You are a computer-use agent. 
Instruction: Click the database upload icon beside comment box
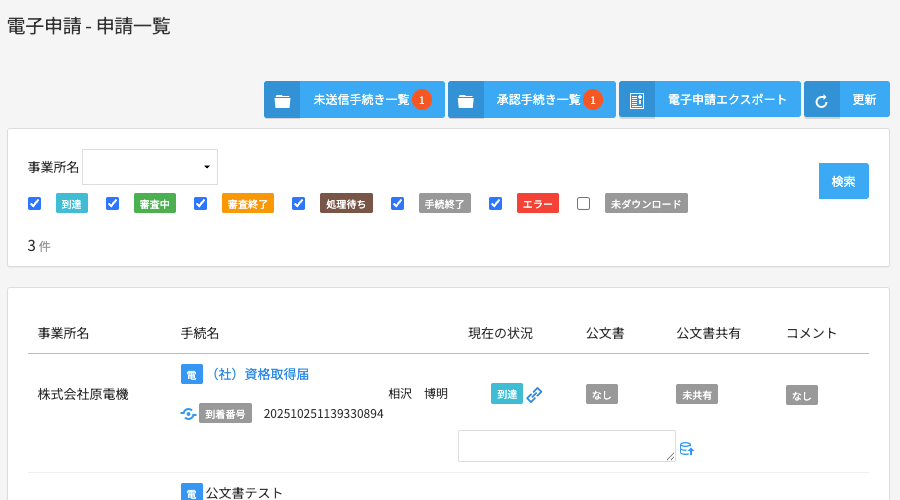(x=686, y=449)
